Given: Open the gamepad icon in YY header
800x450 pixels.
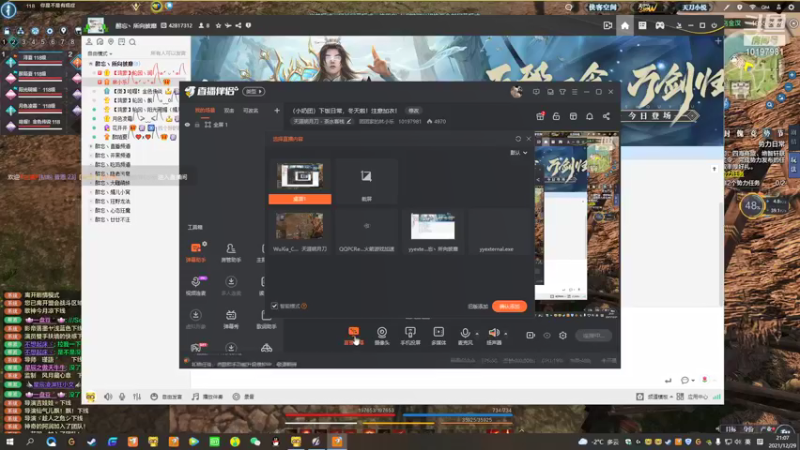Looking at the screenshot, I should [660, 26].
